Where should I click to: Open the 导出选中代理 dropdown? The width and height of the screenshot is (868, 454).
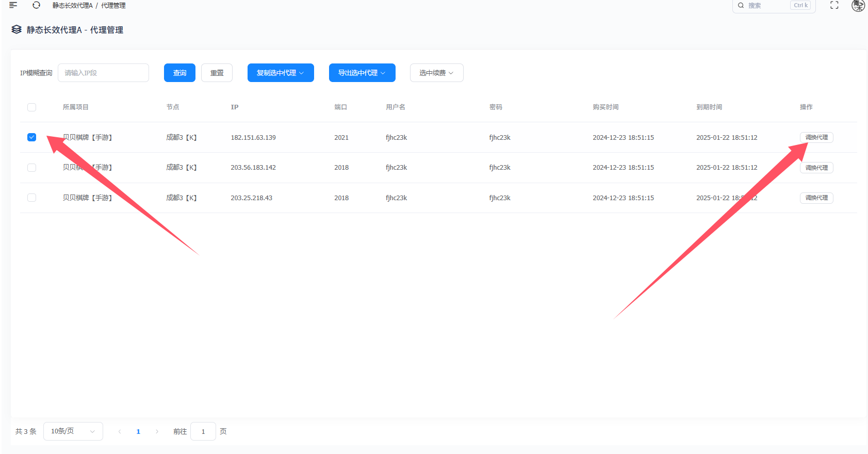point(362,73)
